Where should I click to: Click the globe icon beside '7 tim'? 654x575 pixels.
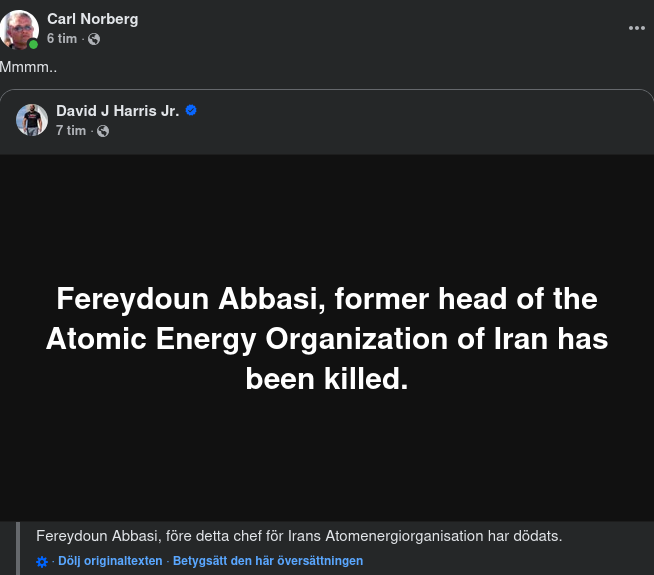(x=103, y=131)
